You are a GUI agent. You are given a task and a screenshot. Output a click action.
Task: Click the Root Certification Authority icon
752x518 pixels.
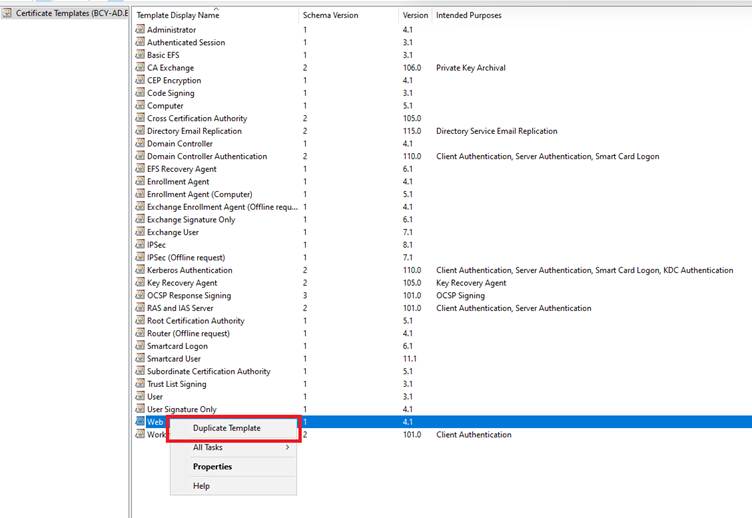(140, 320)
